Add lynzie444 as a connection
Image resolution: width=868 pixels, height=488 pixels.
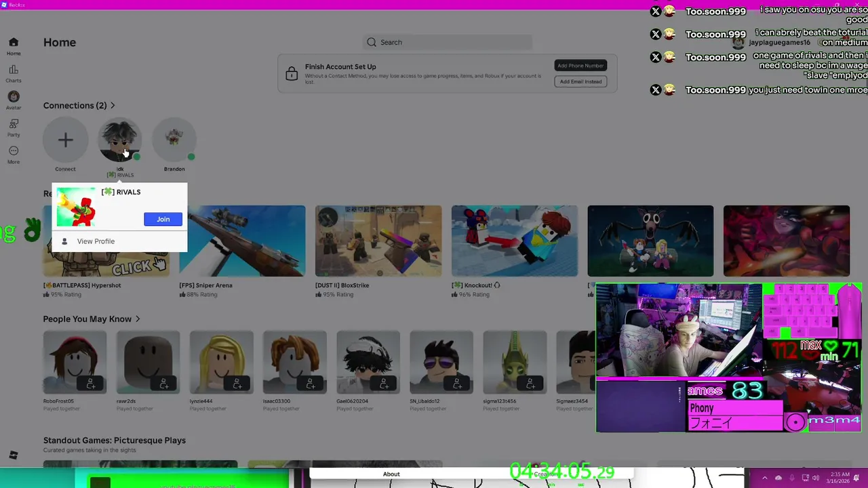(x=237, y=384)
